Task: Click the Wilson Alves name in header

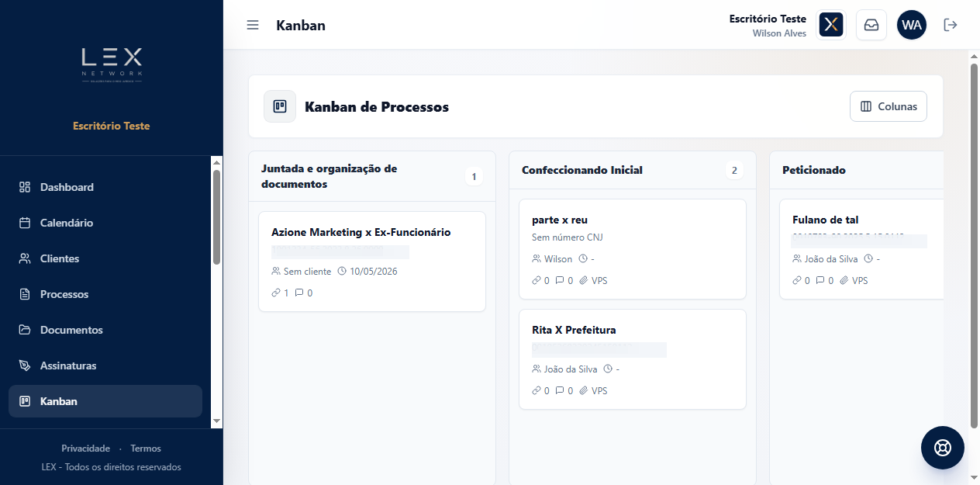Action: click(779, 33)
